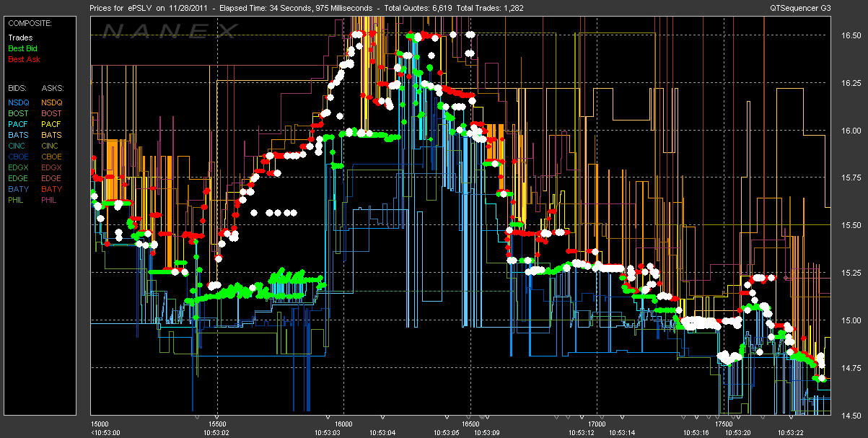Click the 16.00 price axis label
Viewport: 868px width, 438px height.
point(851,131)
